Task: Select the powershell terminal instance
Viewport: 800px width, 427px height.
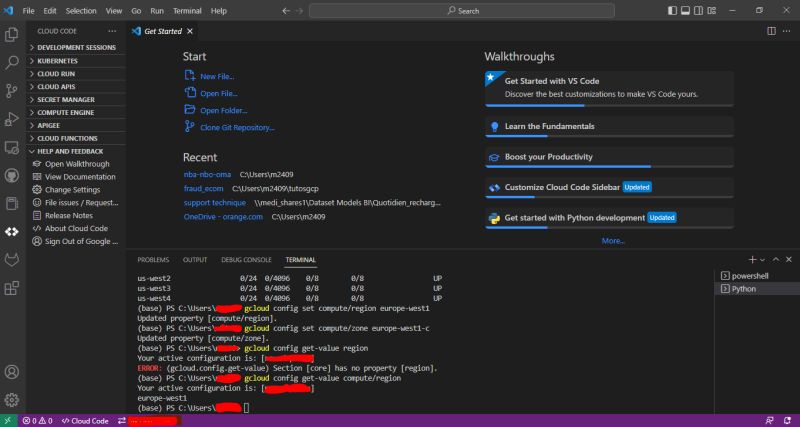Action: [x=757, y=276]
